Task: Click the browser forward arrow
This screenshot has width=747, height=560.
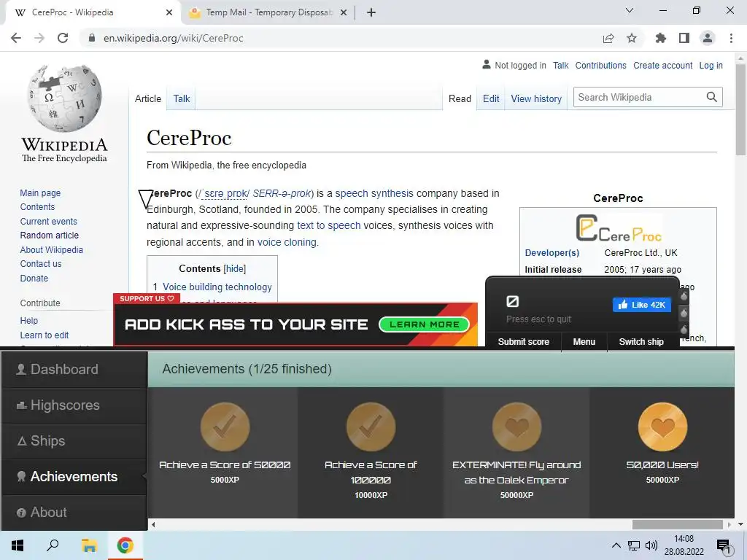Action: 39,38
